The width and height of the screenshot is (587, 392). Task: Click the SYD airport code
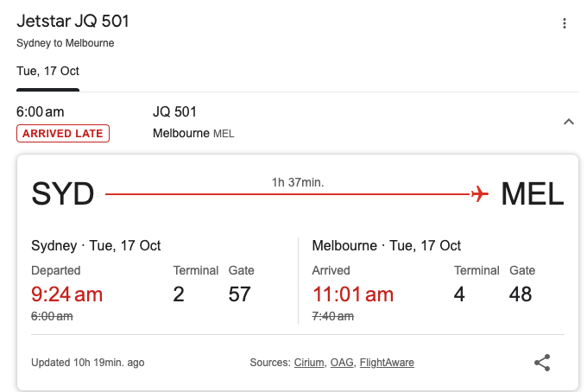[62, 194]
